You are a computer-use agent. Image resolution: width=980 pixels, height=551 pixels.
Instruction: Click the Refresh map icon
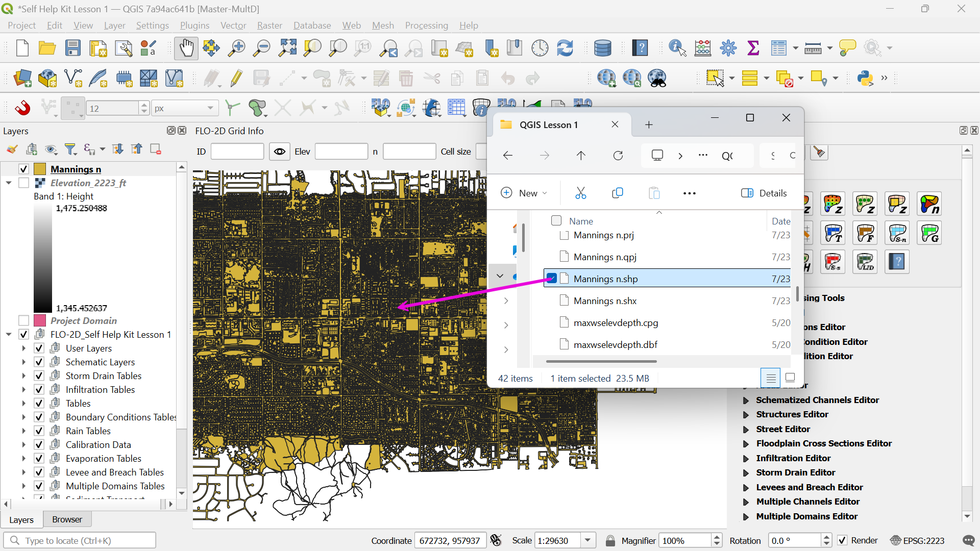[565, 48]
